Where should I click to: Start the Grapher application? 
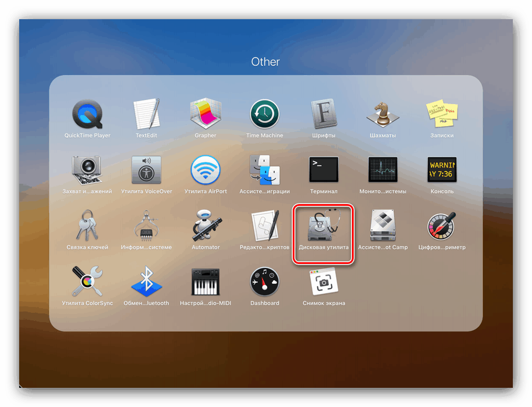tap(205, 115)
